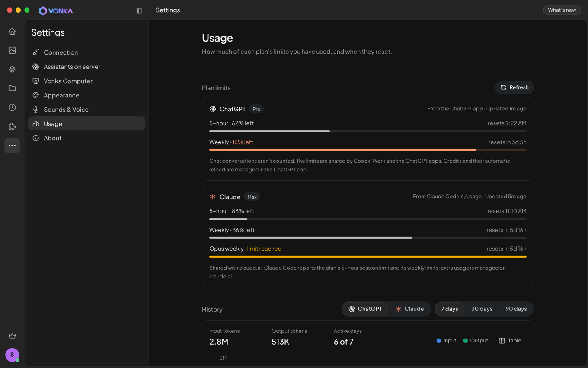Viewport: 588px width, 368px height.
Task: Click the Assistants on server icon
Action: point(36,67)
